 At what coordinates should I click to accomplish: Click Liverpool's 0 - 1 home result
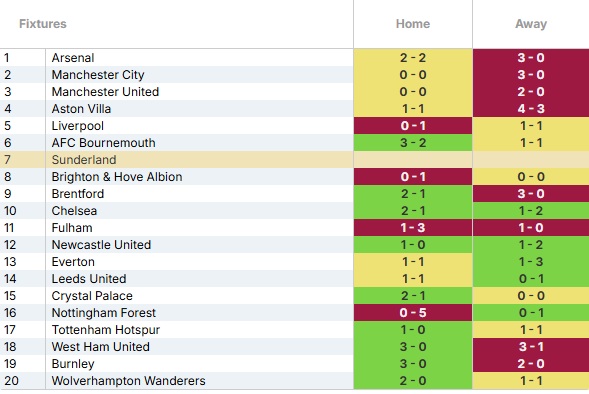click(413, 126)
